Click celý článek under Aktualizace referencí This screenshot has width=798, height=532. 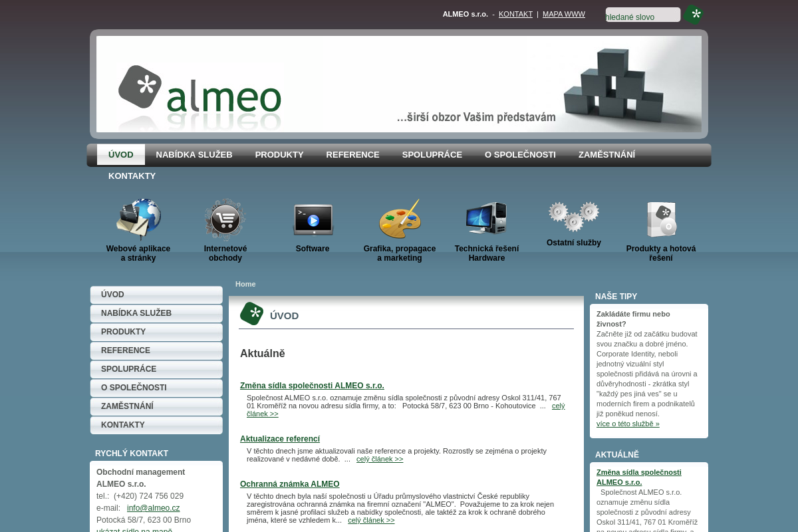380,459
